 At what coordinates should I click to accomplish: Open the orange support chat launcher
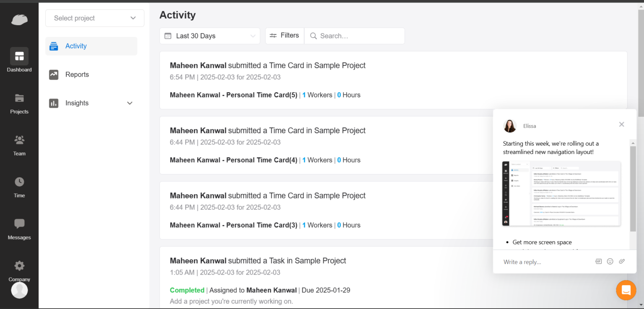point(626,290)
